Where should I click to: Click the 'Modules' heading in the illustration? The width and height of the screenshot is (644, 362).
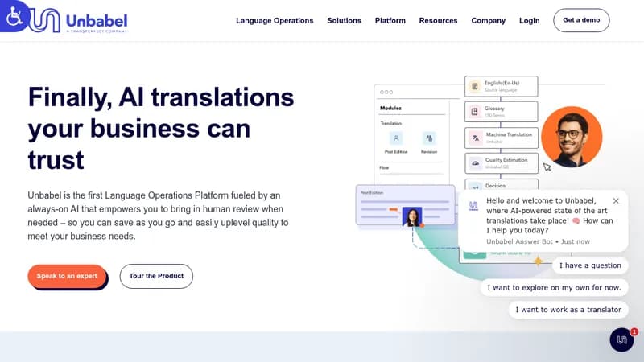tap(390, 109)
